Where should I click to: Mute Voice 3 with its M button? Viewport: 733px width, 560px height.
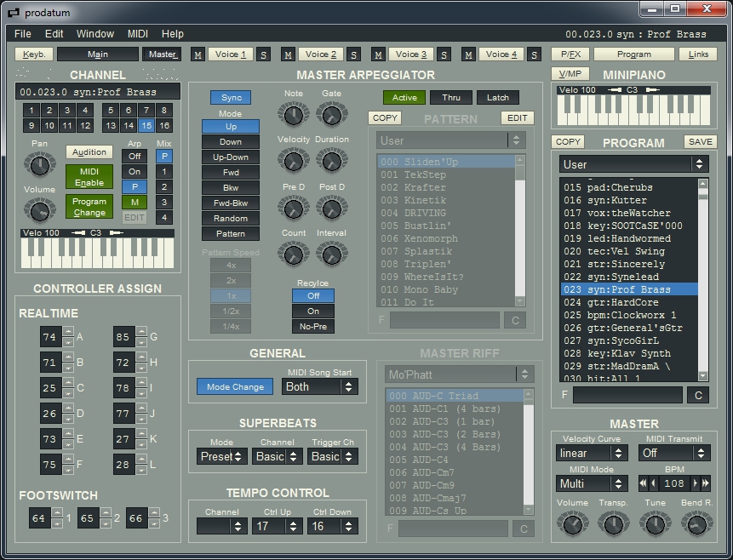pyautogui.click(x=378, y=54)
